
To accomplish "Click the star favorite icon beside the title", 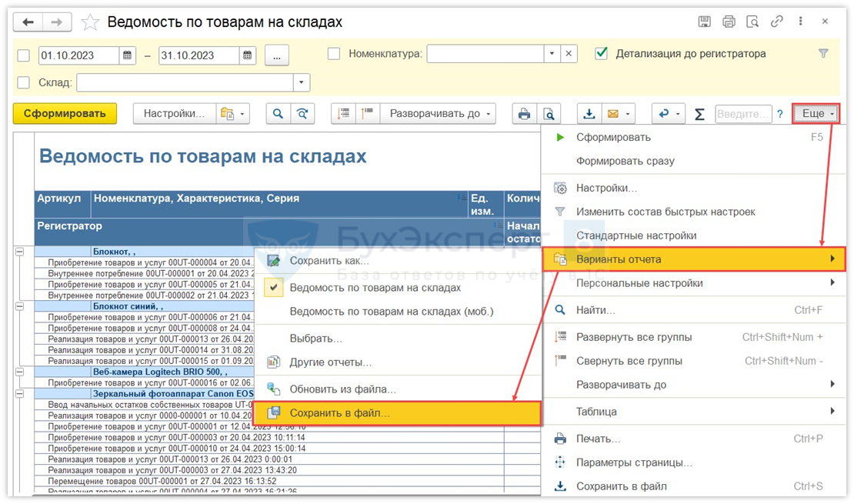I will point(90,22).
